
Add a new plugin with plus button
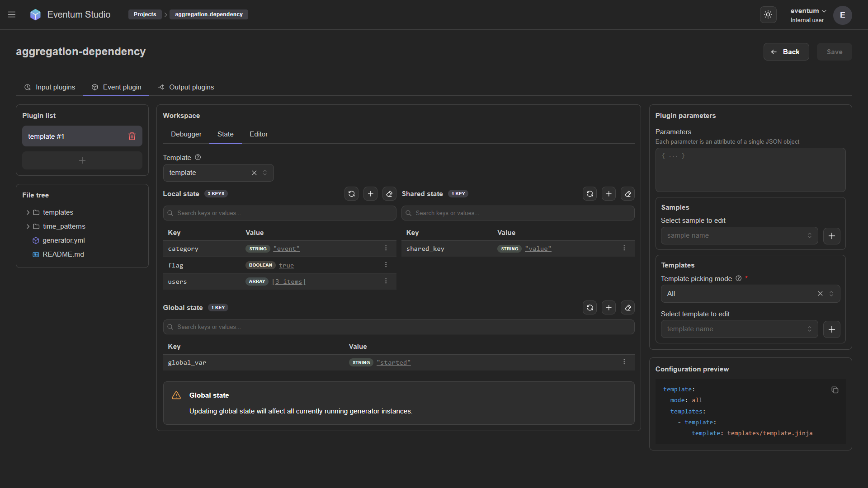click(82, 160)
